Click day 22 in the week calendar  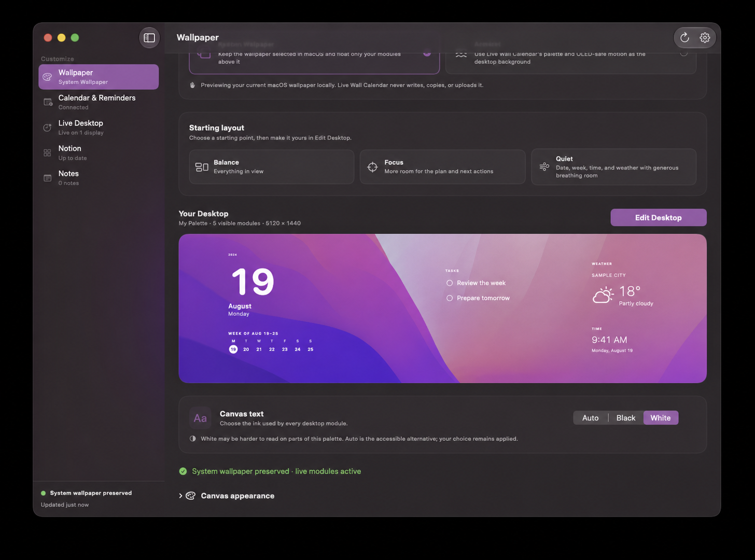272,349
